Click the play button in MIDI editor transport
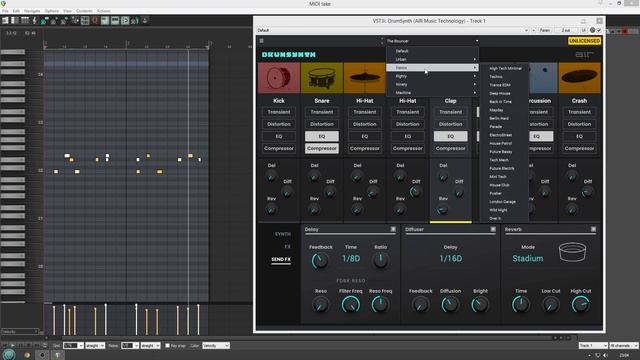The width and height of the screenshot is (640, 360). pyautogui.click(x=13, y=345)
